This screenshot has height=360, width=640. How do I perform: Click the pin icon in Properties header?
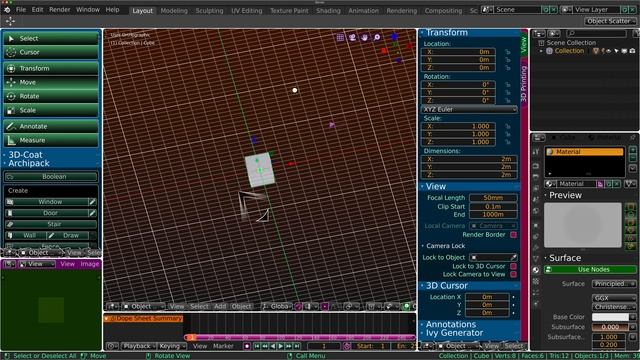(633, 138)
